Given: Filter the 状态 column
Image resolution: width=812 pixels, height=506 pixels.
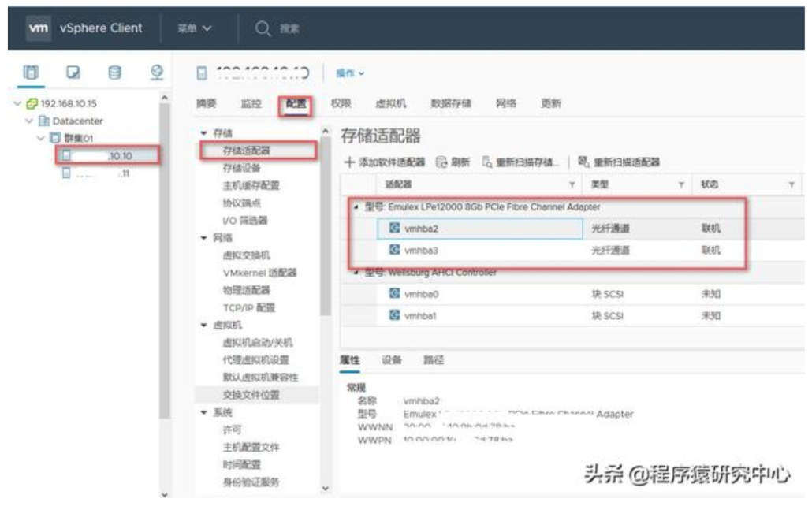Looking at the screenshot, I should pos(792,185).
